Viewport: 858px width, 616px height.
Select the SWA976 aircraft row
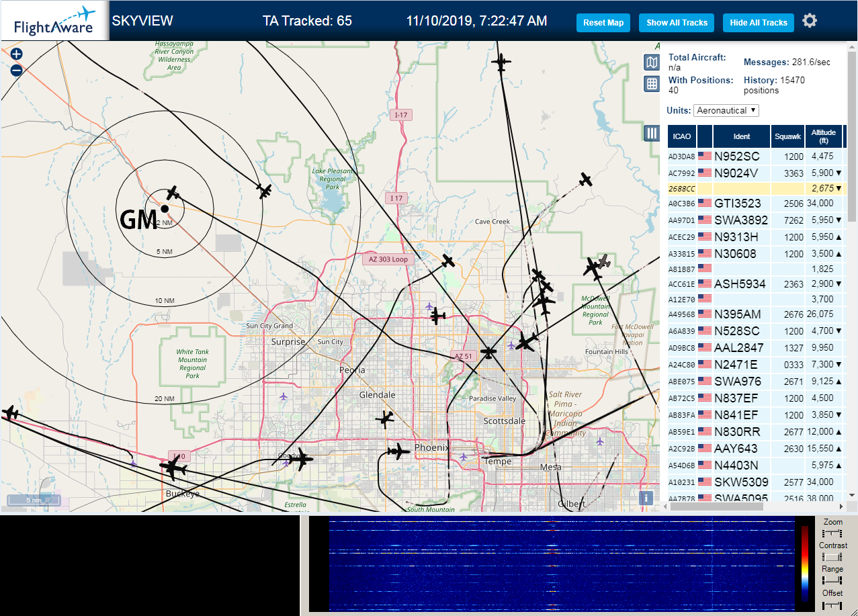[x=756, y=382]
